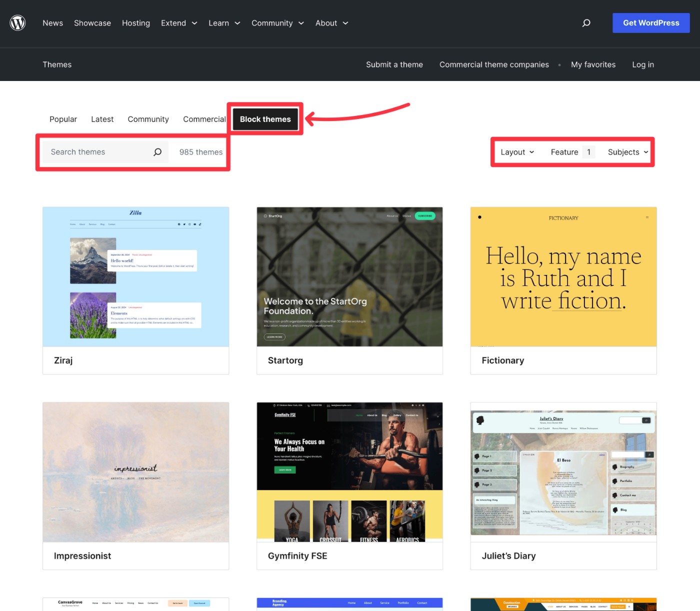Image resolution: width=700 pixels, height=611 pixels.
Task: Click the Impressionist theme title
Action: tap(82, 556)
